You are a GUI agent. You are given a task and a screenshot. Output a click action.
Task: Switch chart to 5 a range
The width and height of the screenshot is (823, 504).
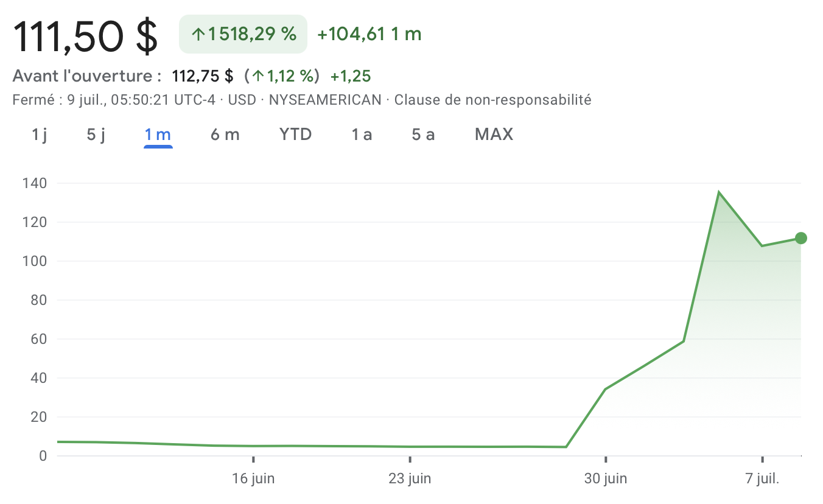coord(423,135)
